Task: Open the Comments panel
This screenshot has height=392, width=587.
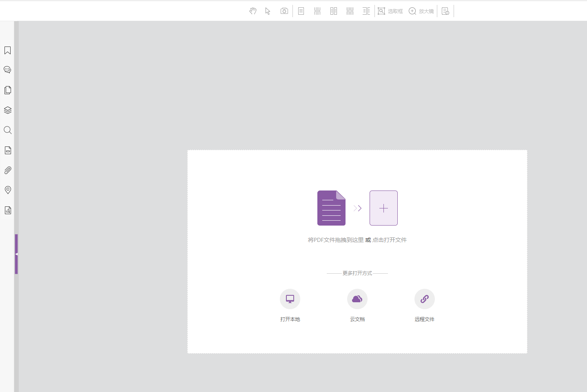Action: pos(7,70)
